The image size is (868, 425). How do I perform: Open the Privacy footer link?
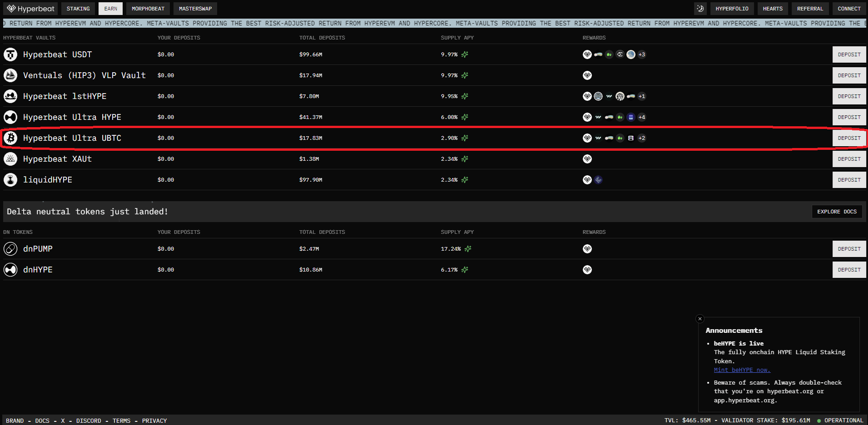[154, 420]
